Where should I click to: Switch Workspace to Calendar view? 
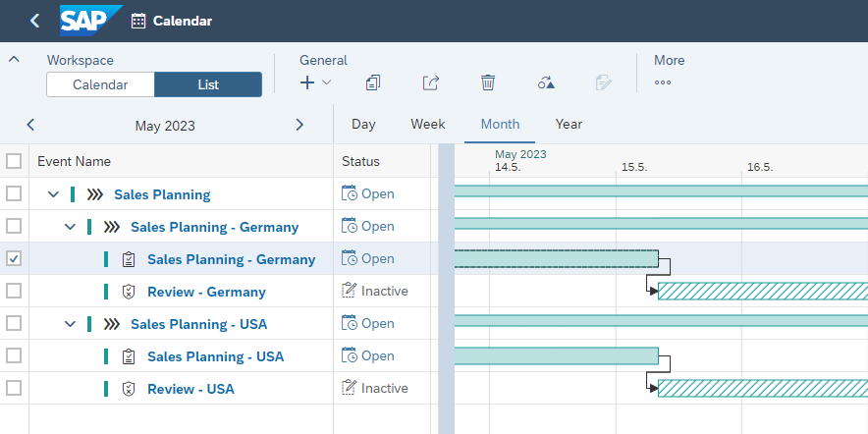point(100,84)
